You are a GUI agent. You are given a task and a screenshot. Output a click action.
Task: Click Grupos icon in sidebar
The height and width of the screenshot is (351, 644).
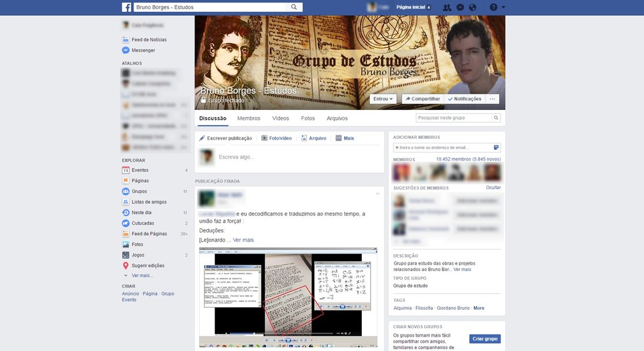tap(126, 191)
